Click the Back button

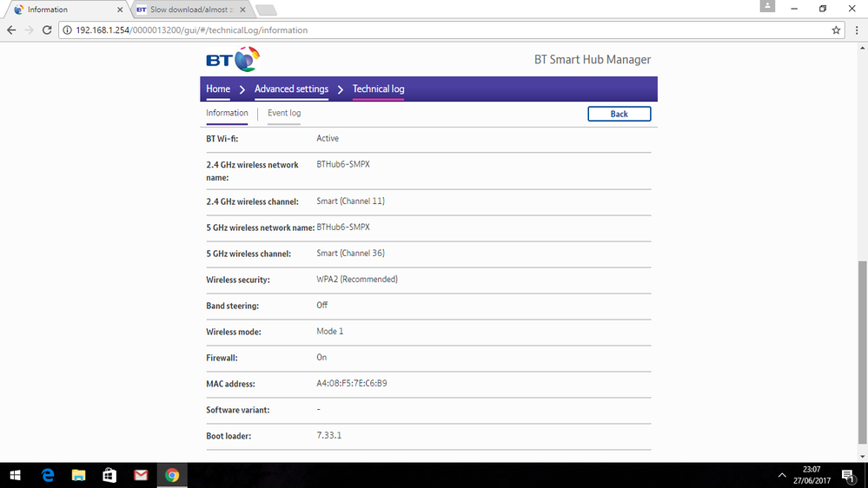[x=619, y=114]
